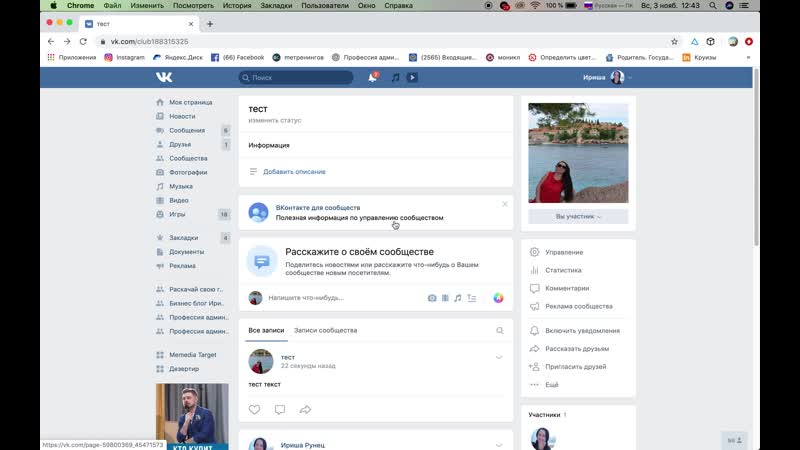Open История menu in menu bar

[x=237, y=6]
